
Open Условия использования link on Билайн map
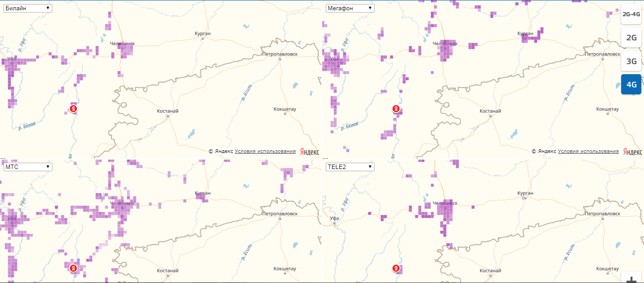(x=265, y=151)
